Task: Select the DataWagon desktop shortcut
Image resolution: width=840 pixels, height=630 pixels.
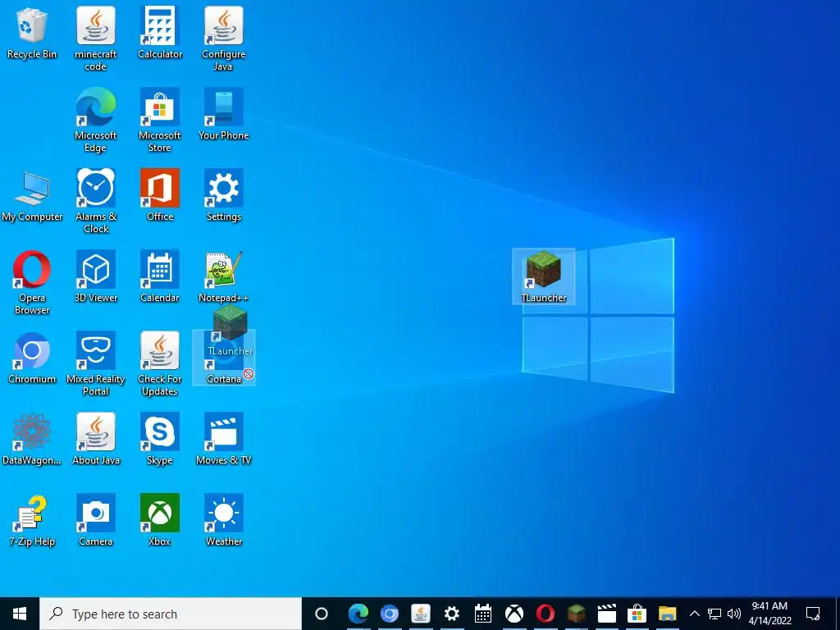Action: click(32, 440)
